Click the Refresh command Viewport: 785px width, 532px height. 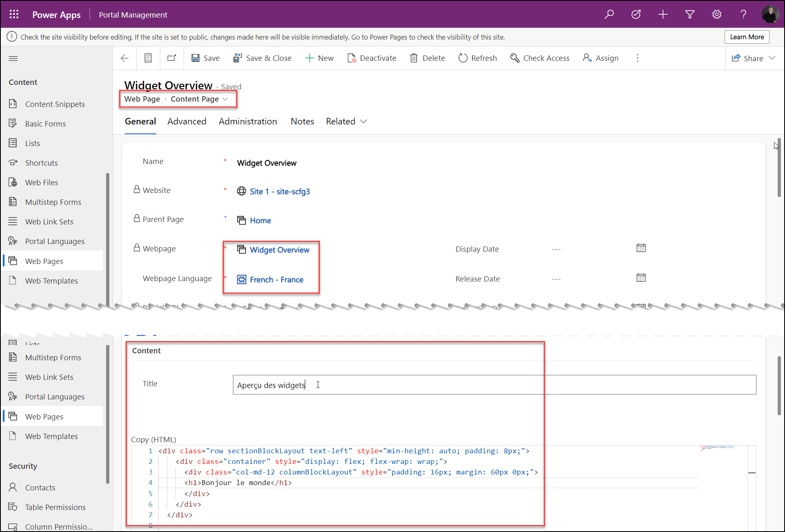[477, 58]
